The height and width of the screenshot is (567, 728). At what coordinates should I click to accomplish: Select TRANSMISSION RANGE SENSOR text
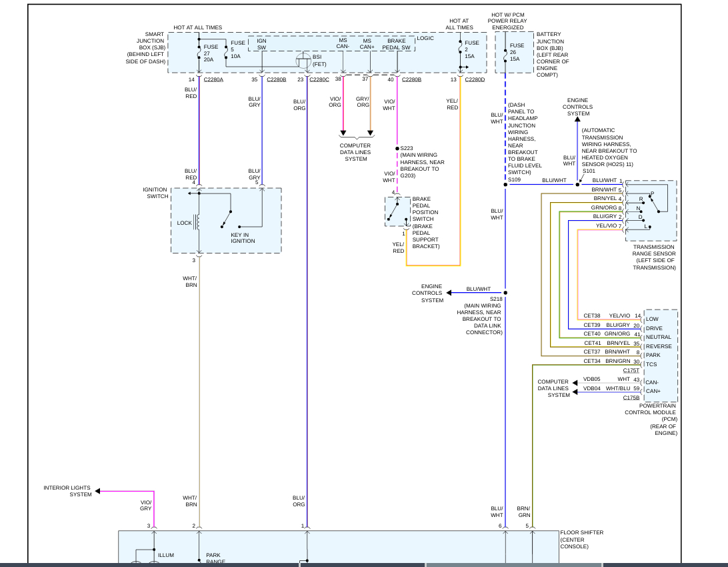(x=654, y=250)
